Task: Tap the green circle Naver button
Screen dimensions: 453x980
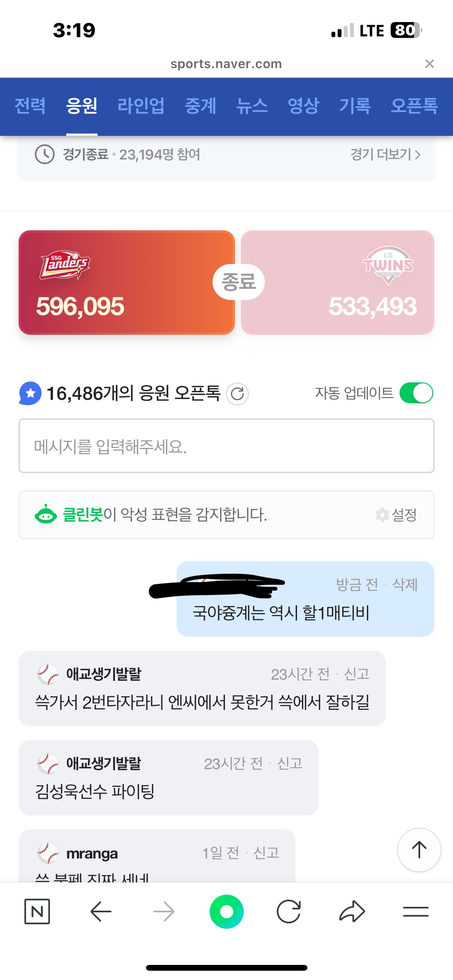Action: tap(226, 911)
